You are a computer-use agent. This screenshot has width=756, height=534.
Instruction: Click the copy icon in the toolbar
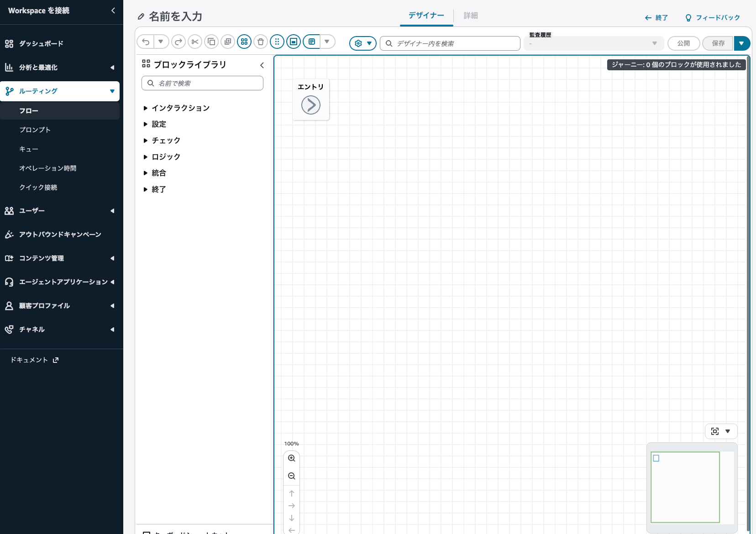(x=211, y=42)
